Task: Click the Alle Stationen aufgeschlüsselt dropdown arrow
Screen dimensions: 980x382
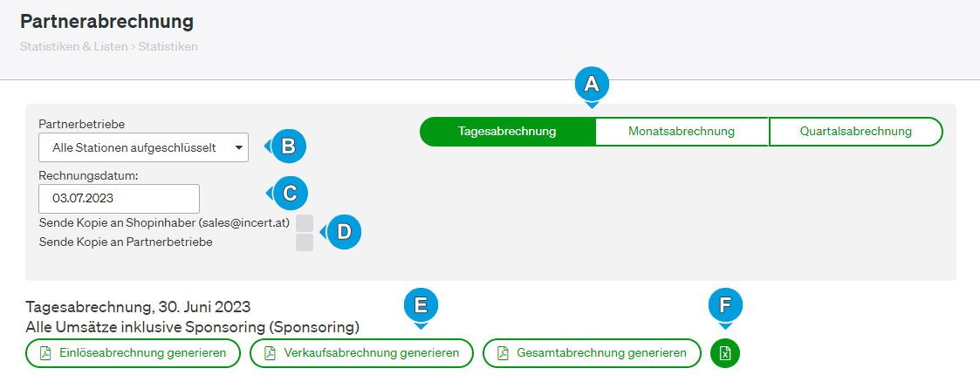Action: 239,148
